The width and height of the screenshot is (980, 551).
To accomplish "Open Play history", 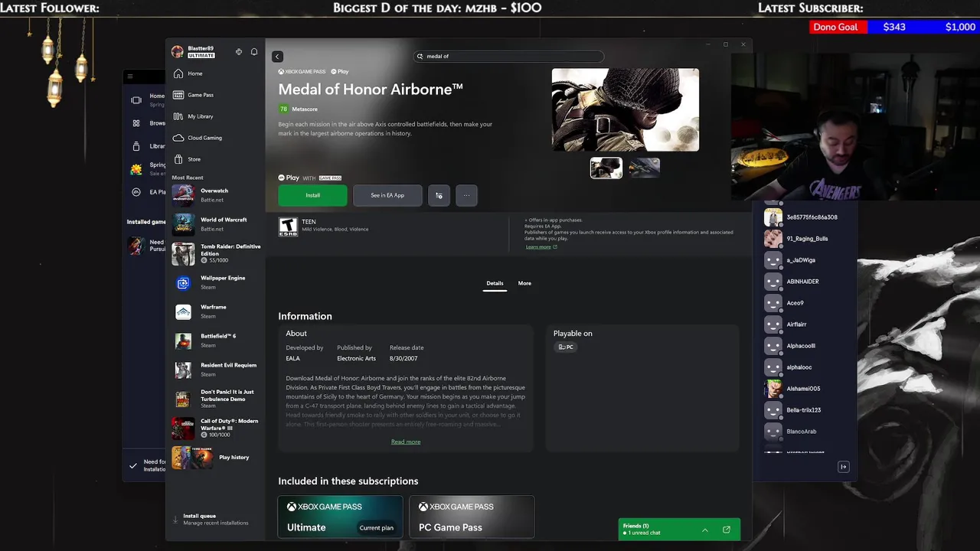I will (x=216, y=458).
